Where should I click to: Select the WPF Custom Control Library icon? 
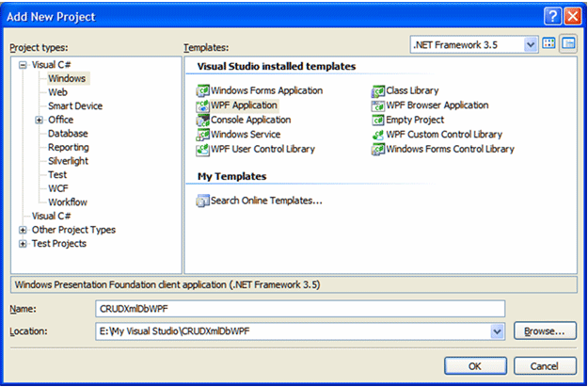(x=378, y=135)
